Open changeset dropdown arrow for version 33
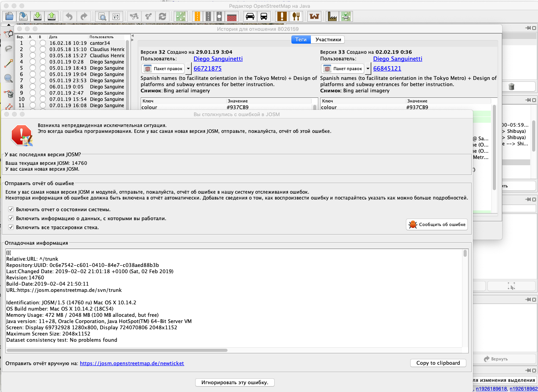 click(368, 69)
